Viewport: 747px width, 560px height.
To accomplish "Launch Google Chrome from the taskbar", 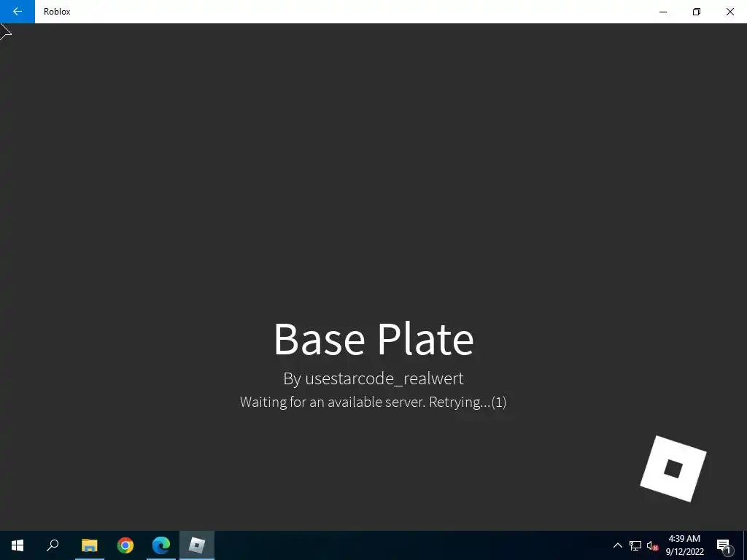I will [x=125, y=545].
